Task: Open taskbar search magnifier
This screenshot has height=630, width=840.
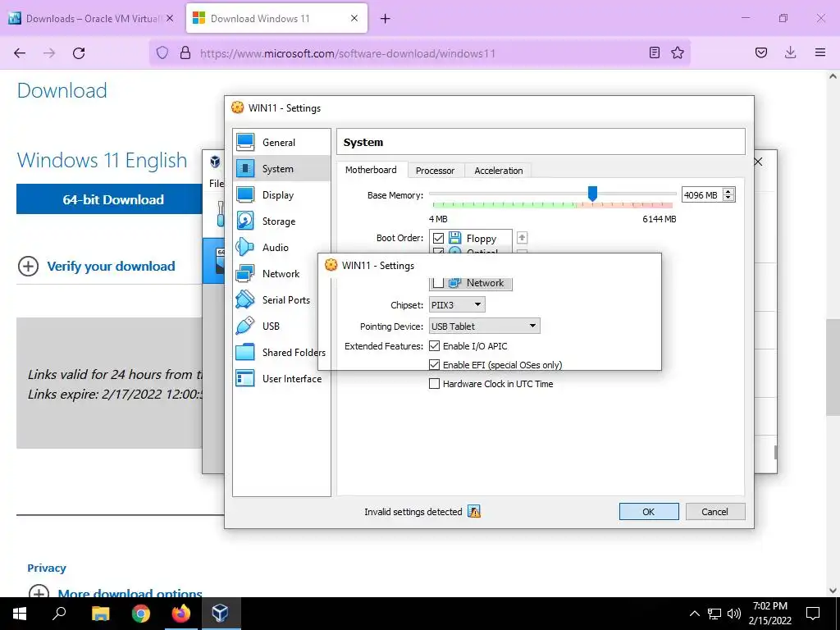Action: (59, 614)
